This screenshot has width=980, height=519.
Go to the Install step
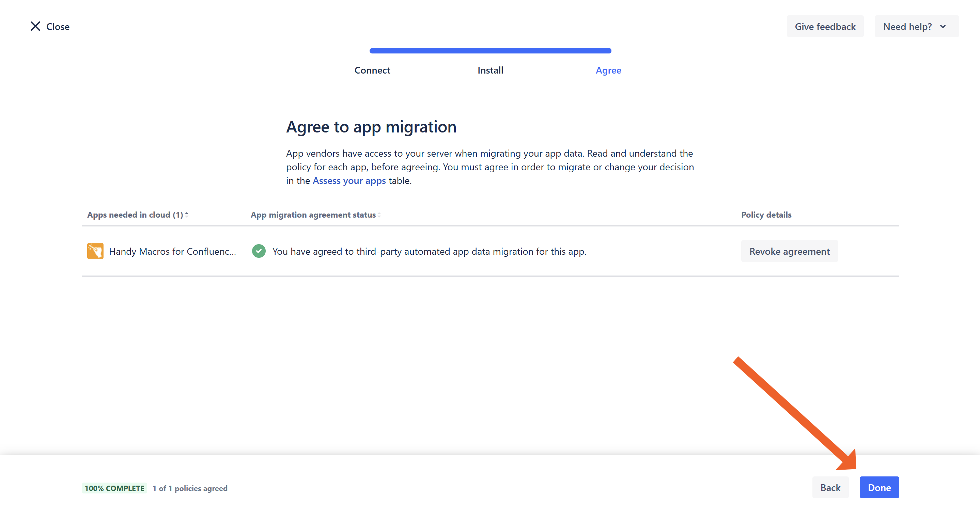(490, 70)
